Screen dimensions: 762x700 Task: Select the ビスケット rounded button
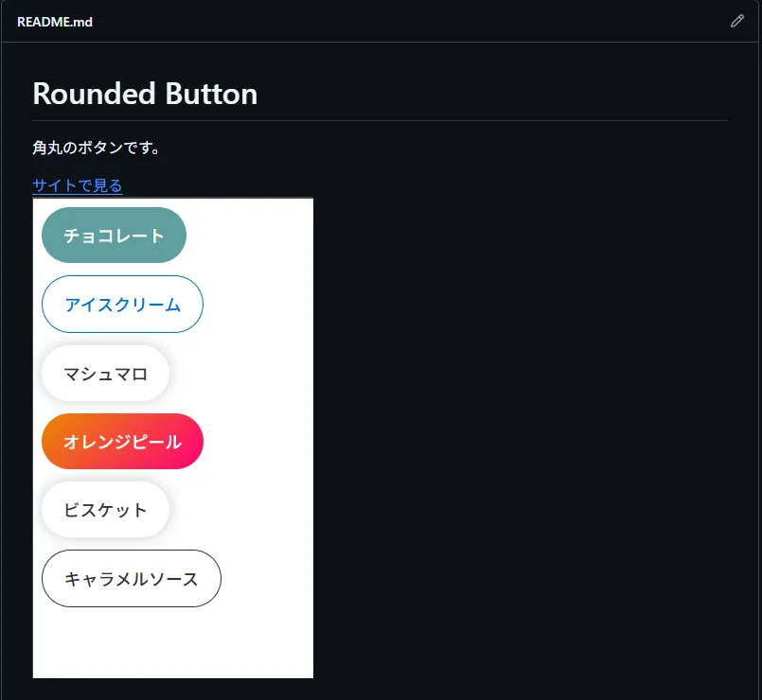(x=105, y=510)
